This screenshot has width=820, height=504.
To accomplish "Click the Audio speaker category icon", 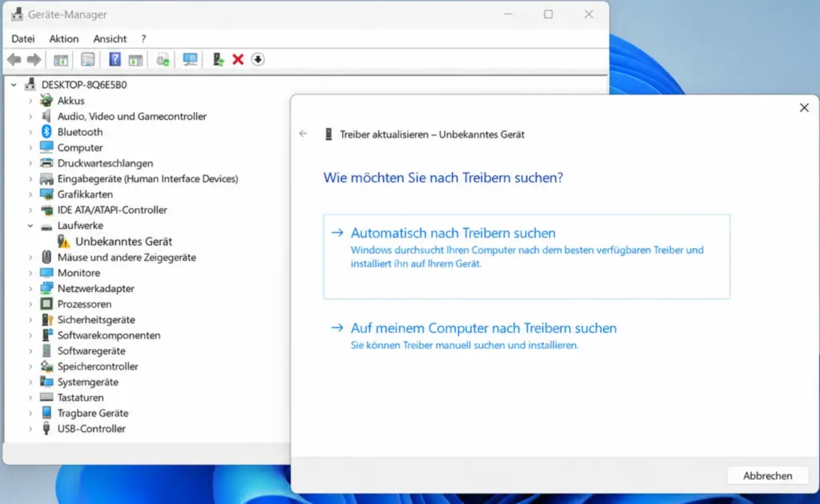I will tap(46, 116).
